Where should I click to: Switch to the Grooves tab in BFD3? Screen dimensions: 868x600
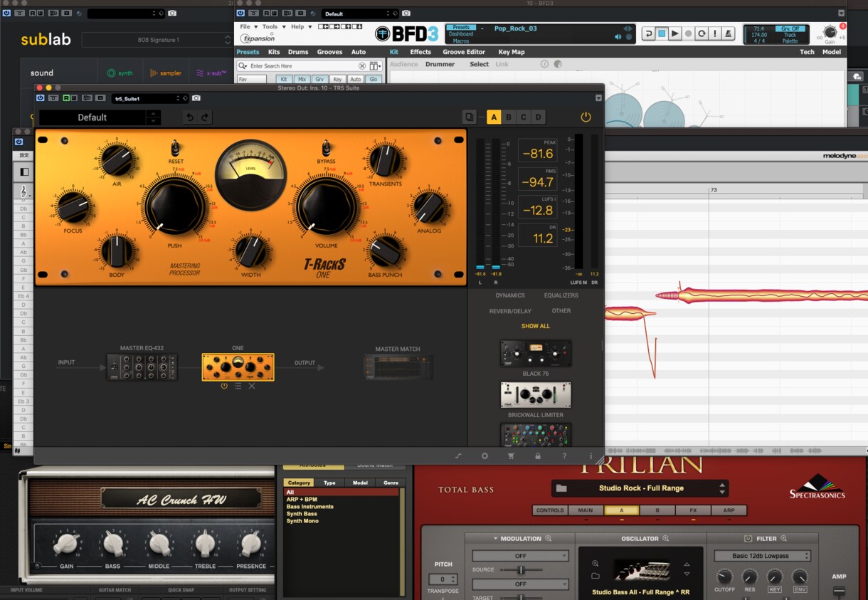(x=329, y=52)
